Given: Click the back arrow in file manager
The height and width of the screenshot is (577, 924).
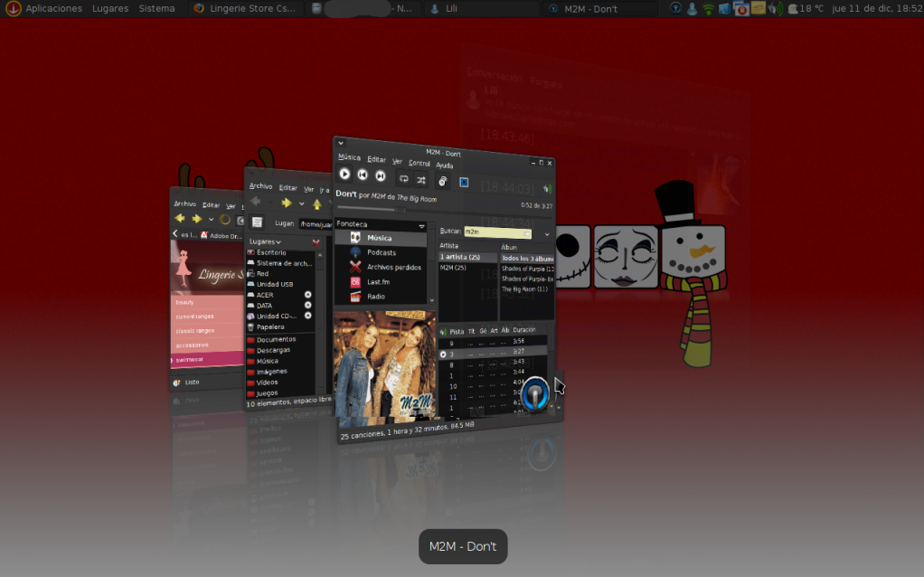Looking at the screenshot, I should point(256,201).
